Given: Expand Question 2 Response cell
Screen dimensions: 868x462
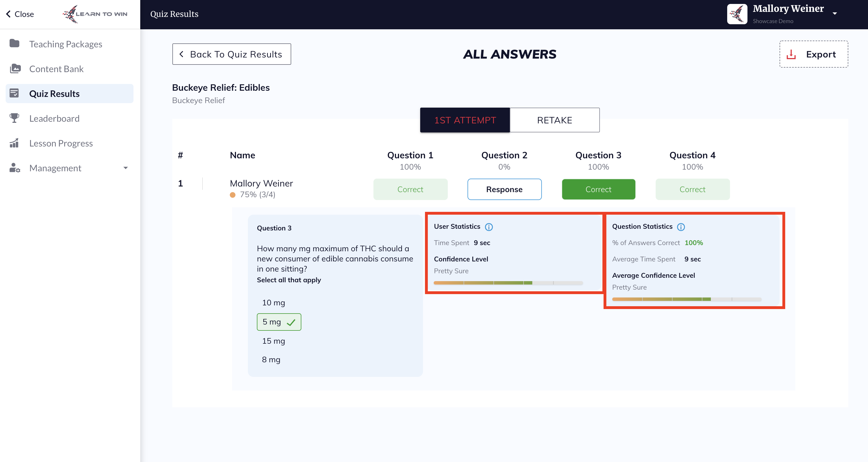Looking at the screenshot, I should (x=504, y=189).
